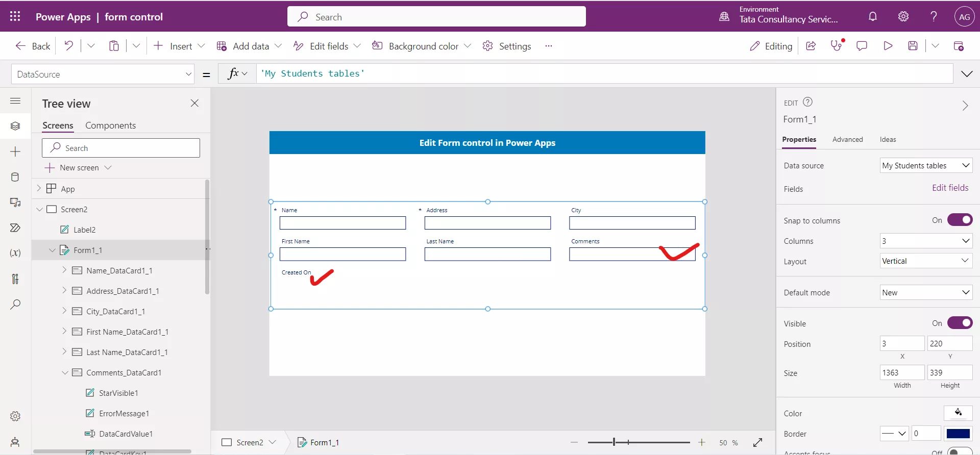
Task: Open the Comments speech bubble icon
Action: click(862, 46)
